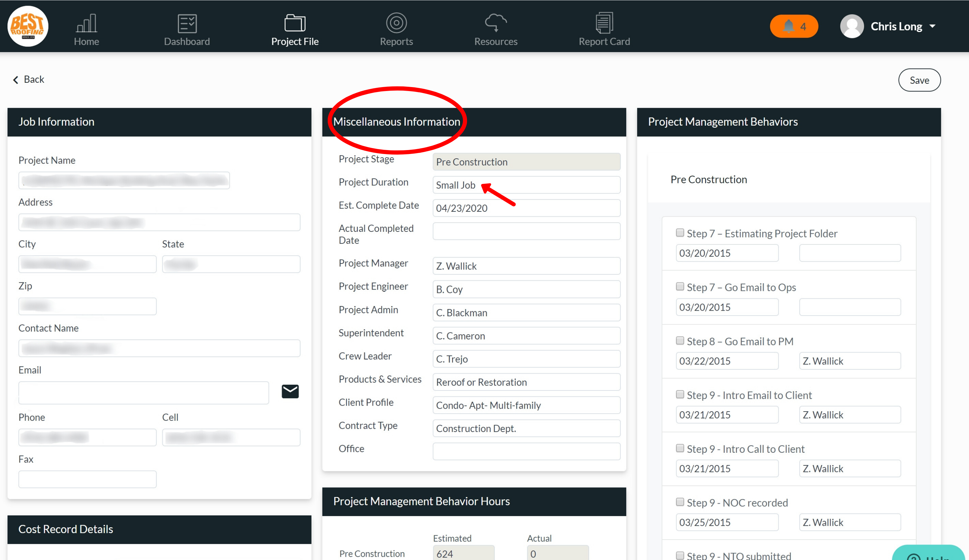Check Step 7 Estimating Project Folder
This screenshot has width=969, height=560.
point(680,233)
